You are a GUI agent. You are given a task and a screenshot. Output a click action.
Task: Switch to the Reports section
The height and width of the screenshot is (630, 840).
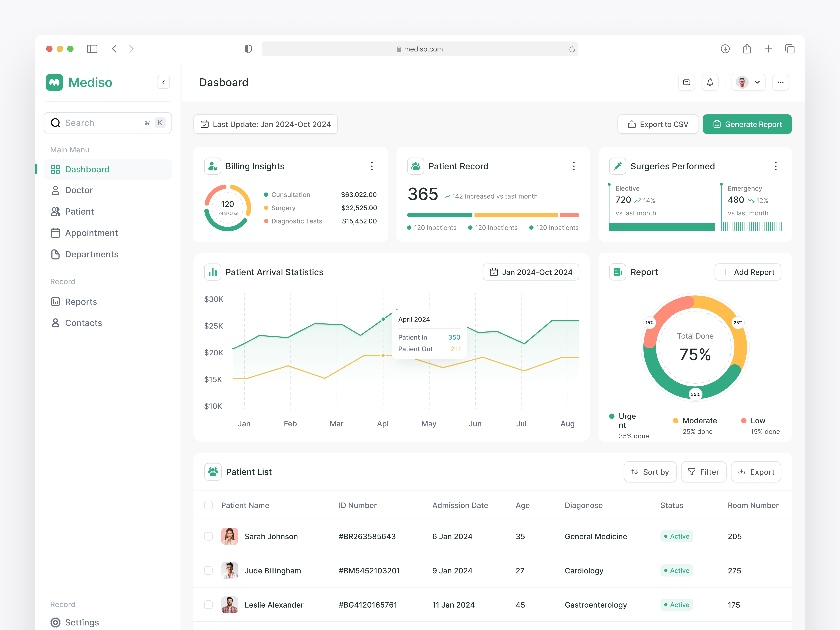(x=81, y=302)
